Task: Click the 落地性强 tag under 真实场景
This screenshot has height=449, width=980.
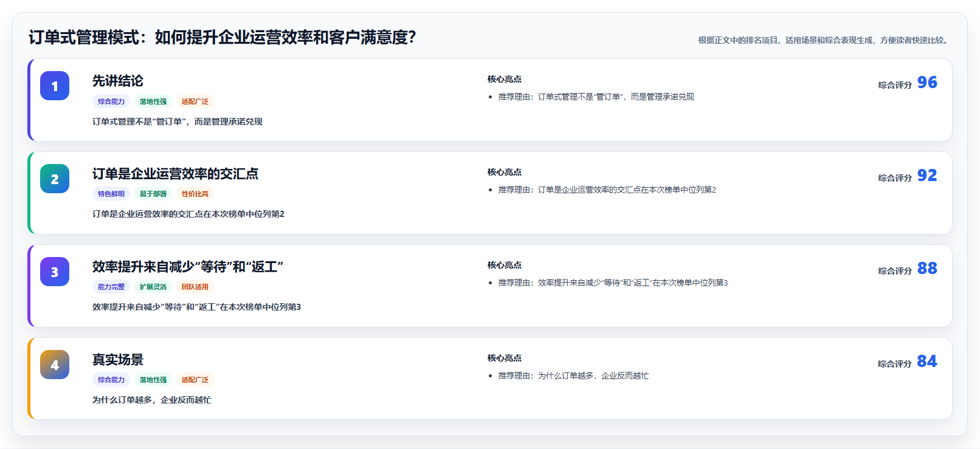Action: click(x=153, y=380)
